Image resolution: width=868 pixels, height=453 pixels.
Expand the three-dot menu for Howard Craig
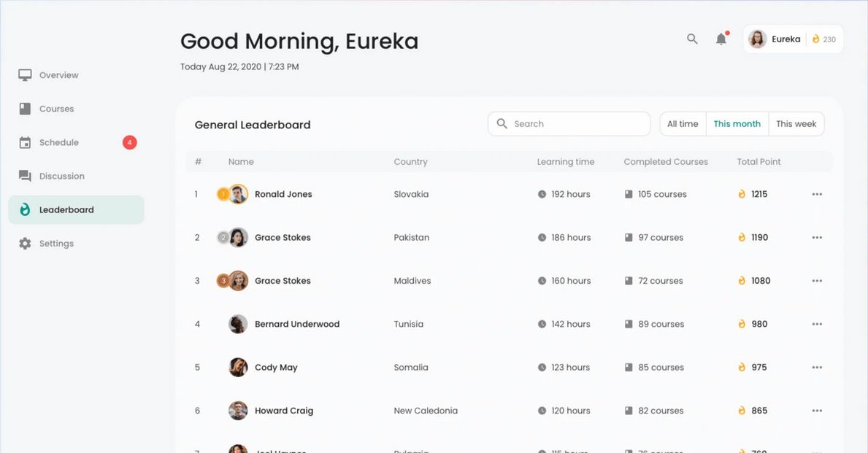[817, 411]
